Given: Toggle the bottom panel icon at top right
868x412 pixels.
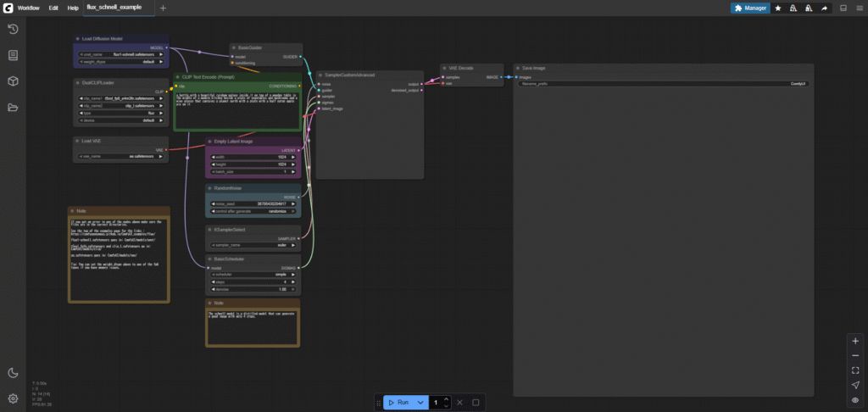Looking at the screenshot, I should tap(843, 8).
